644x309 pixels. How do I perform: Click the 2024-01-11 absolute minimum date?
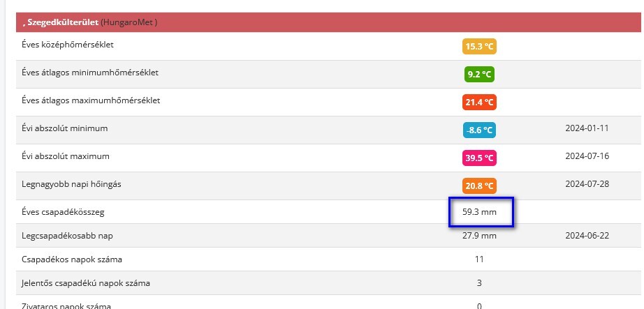click(587, 128)
